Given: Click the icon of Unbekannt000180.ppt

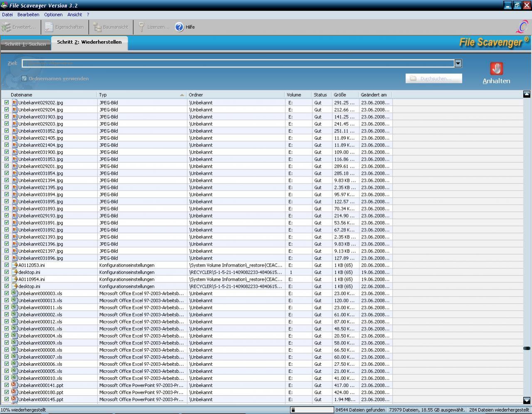Looking at the screenshot, I should coord(15,392).
